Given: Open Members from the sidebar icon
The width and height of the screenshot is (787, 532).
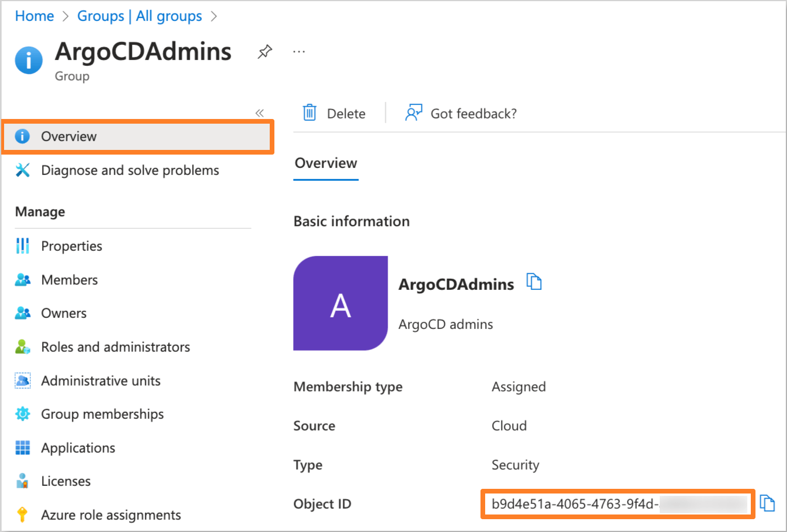Looking at the screenshot, I should (22, 279).
